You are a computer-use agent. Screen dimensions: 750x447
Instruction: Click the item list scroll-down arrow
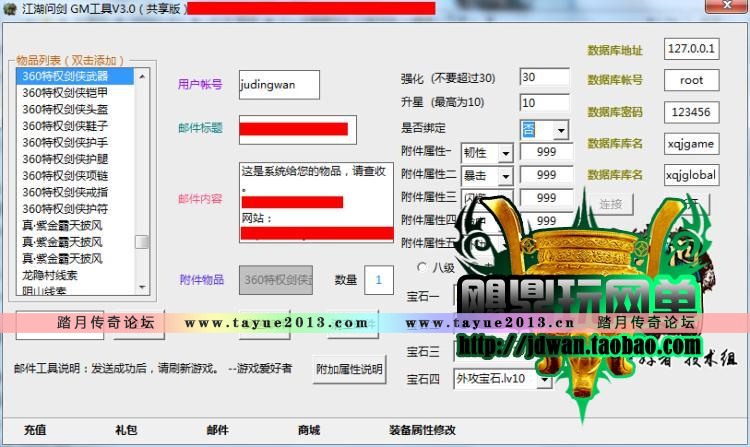click(142, 287)
